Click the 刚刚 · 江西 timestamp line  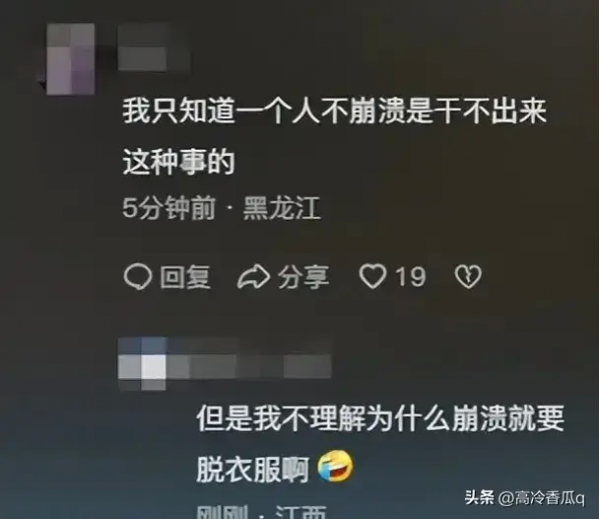pos(262,512)
